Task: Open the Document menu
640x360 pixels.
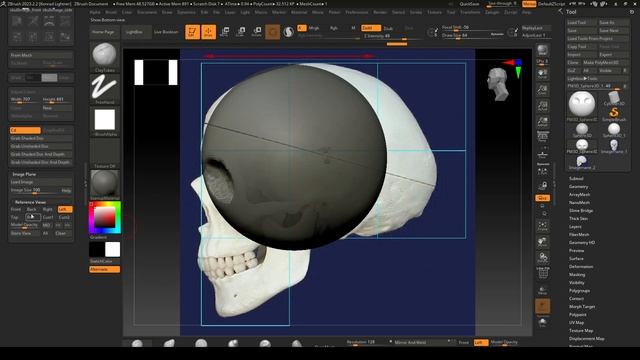Action: click(x=147, y=13)
